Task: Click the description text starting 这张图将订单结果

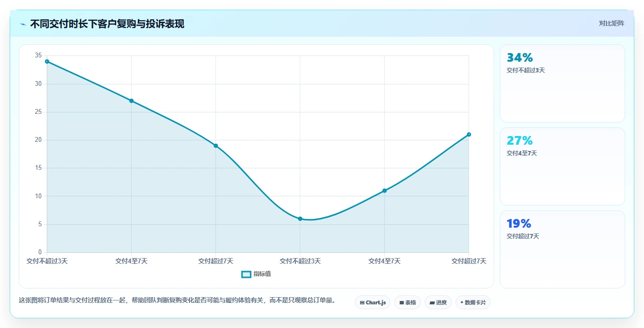Action: click(177, 300)
